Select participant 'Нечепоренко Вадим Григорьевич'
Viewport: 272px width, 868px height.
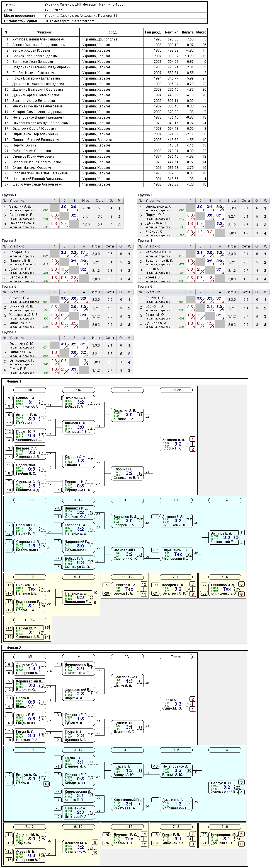pyautogui.click(x=39, y=117)
